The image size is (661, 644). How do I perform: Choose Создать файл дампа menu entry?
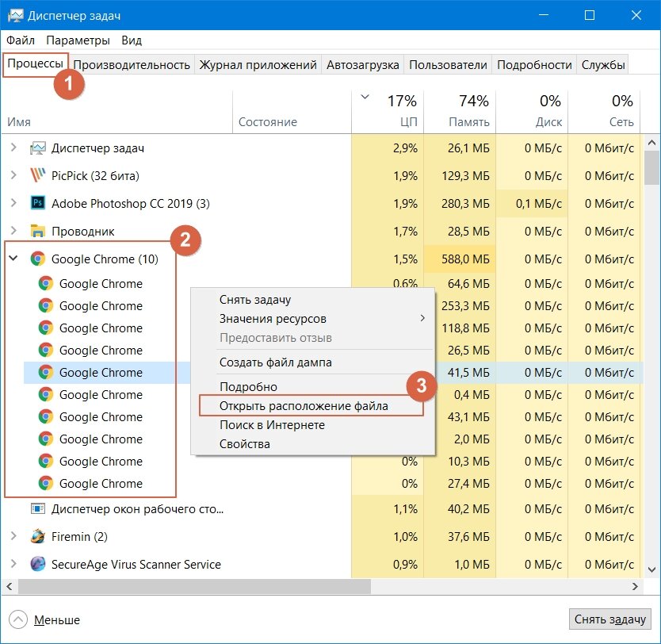tap(313, 362)
